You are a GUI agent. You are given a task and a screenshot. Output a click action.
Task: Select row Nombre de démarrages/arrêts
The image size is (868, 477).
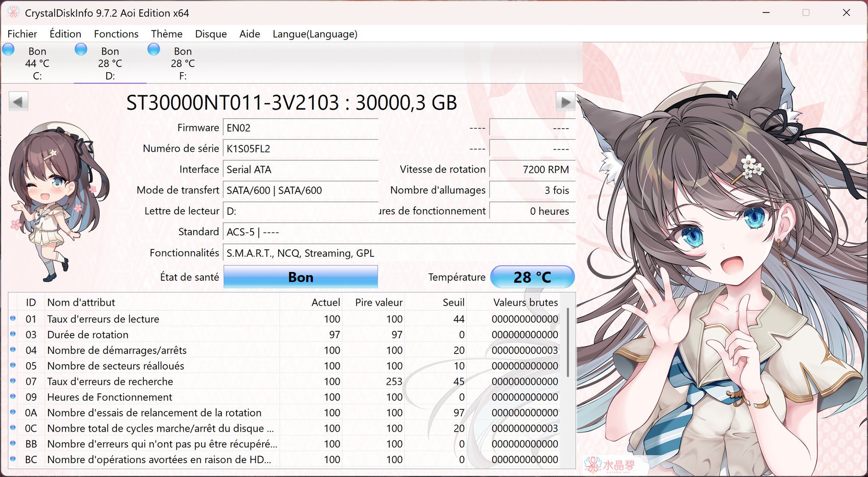click(x=284, y=350)
